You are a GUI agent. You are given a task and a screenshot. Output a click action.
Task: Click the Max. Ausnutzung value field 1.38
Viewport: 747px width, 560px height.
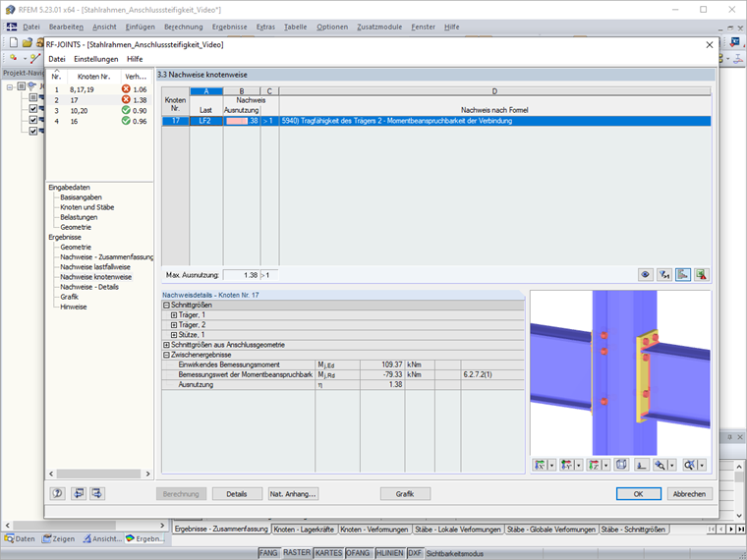(x=242, y=275)
